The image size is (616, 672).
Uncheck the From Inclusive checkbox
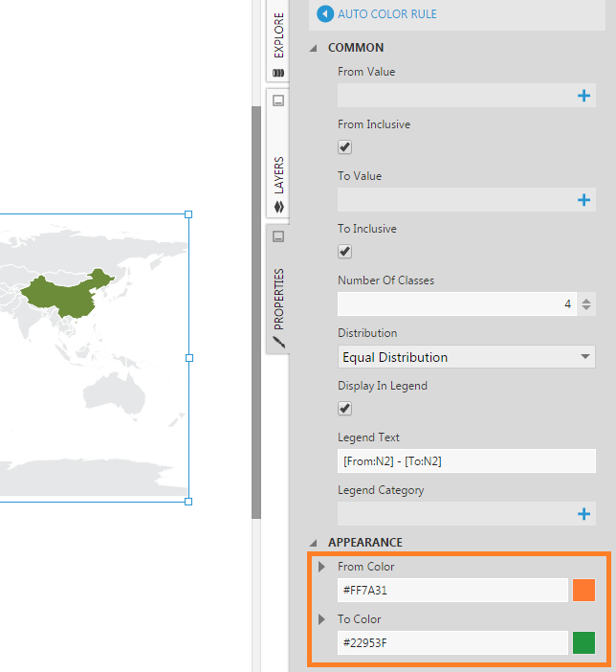pyautogui.click(x=345, y=147)
